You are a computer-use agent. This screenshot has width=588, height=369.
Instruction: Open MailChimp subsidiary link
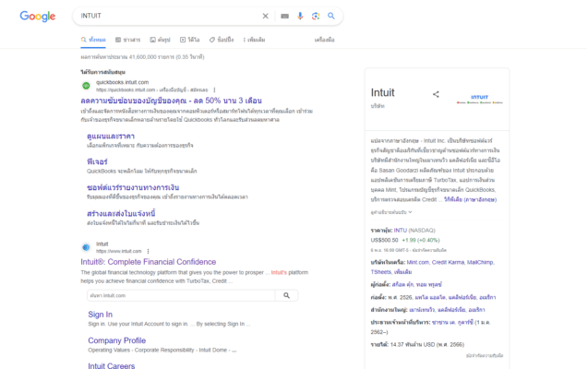[x=480, y=262]
